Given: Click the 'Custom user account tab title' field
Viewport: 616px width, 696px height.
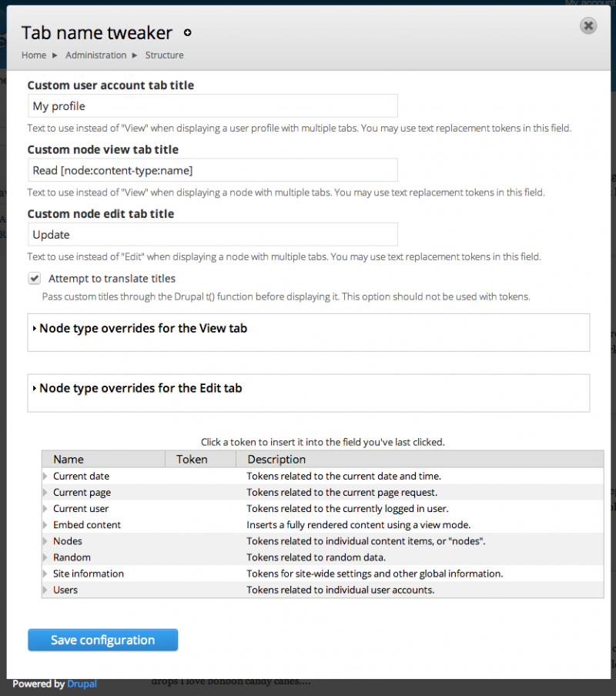Looking at the screenshot, I should click(213, 105).
